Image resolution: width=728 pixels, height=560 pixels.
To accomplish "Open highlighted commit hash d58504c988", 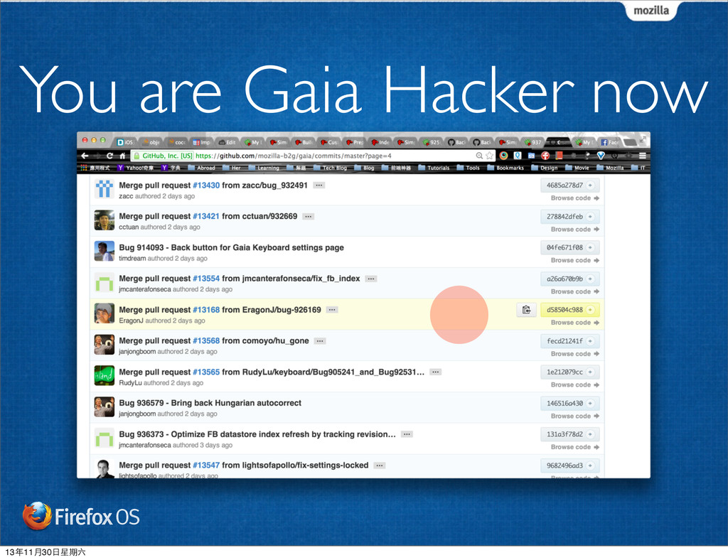I will point(564,309).
